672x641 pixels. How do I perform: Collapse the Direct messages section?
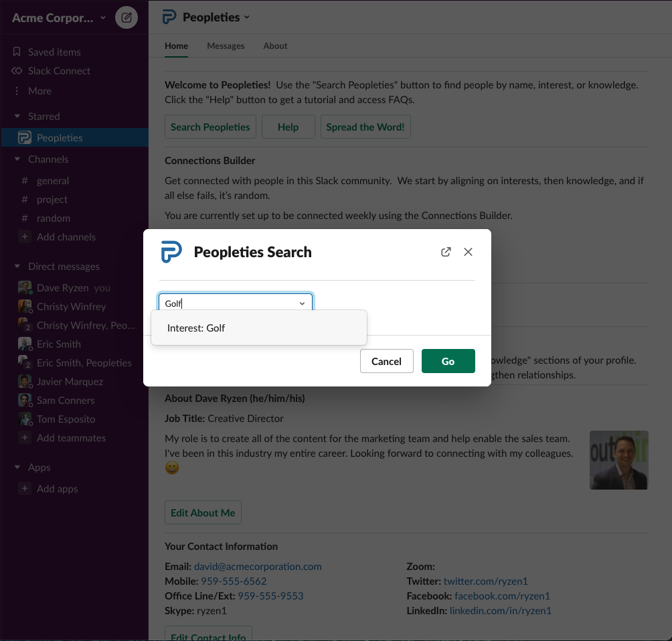[17, 267]
